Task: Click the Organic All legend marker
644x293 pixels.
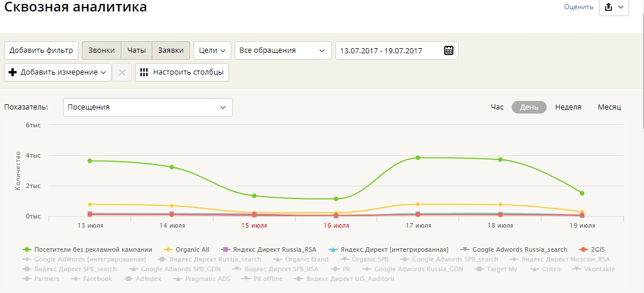Action: pyautogui.click(x=168, y=249)
